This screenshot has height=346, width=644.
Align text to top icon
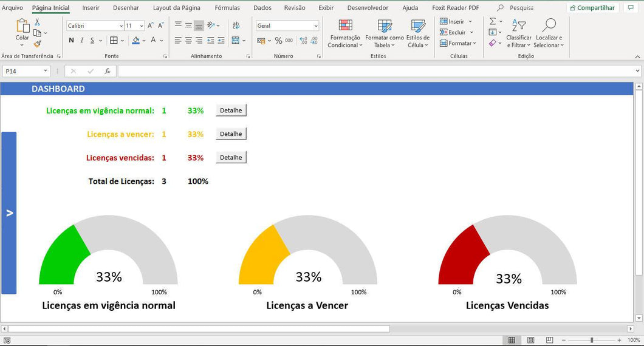click(178, 25)
